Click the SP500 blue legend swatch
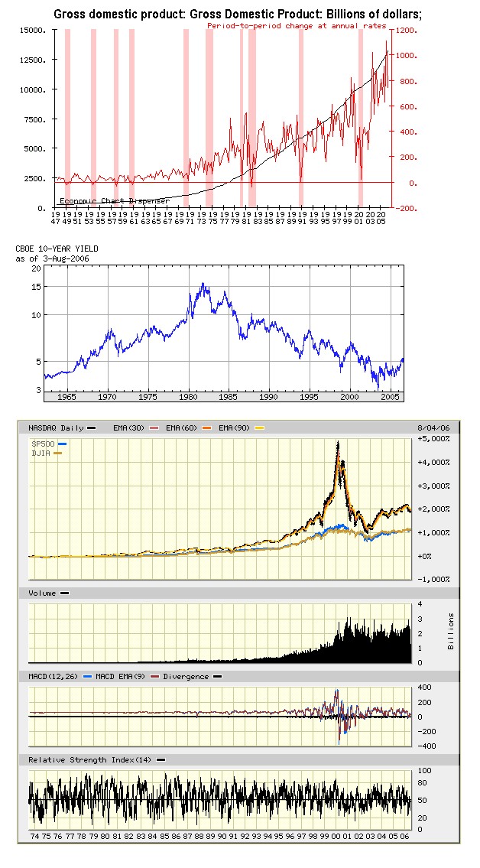This screenshot has width=480, height=868. 63,444
